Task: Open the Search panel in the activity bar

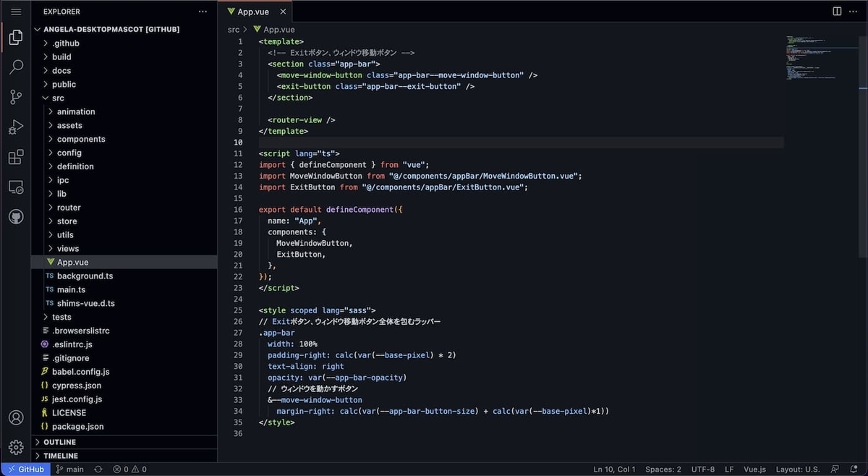Action: coord(15,67)
